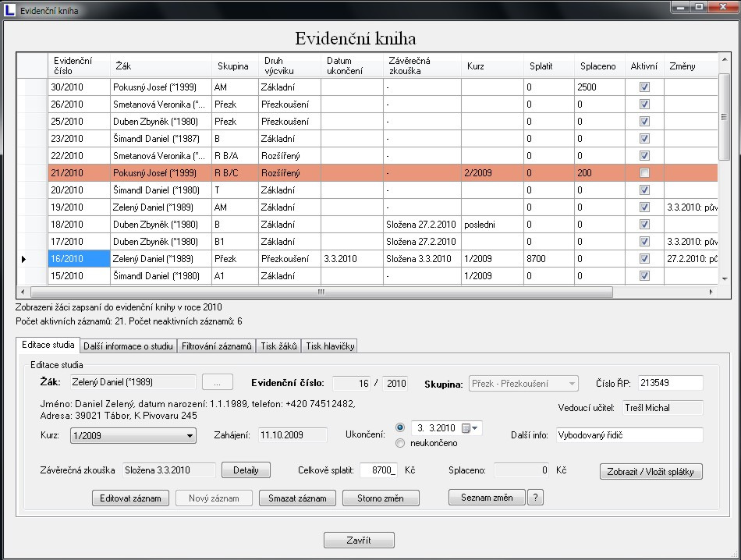
Task: Switch to the Tisk žáků tab
Action: click(x=278, y=346)
